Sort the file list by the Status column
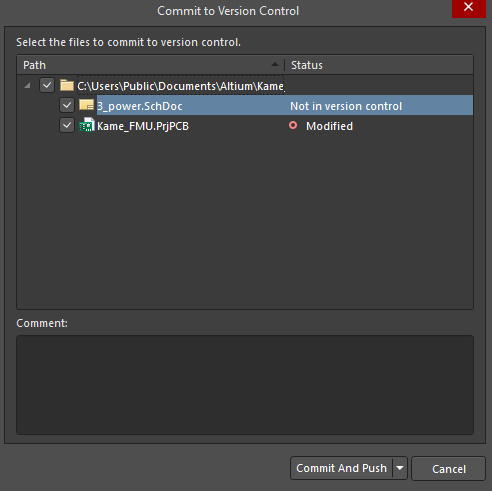 379,65
